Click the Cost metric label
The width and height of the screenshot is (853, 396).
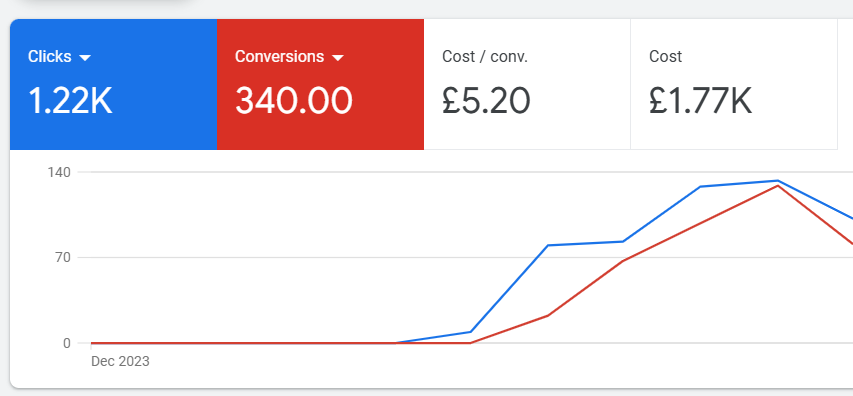coord(665,57)
